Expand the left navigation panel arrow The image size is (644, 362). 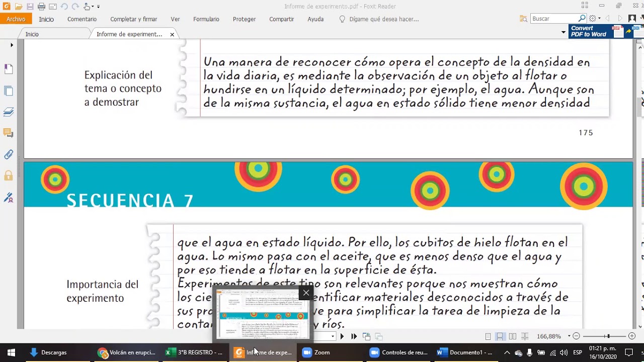pyautogui.click(x=12, y=45)
